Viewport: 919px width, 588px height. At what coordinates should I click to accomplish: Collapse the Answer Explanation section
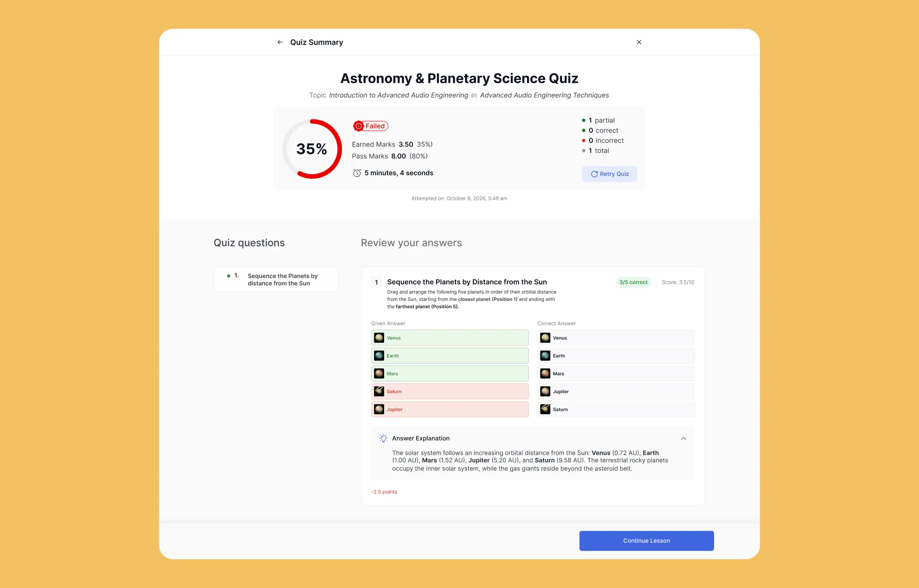click(x=683, y=438)
